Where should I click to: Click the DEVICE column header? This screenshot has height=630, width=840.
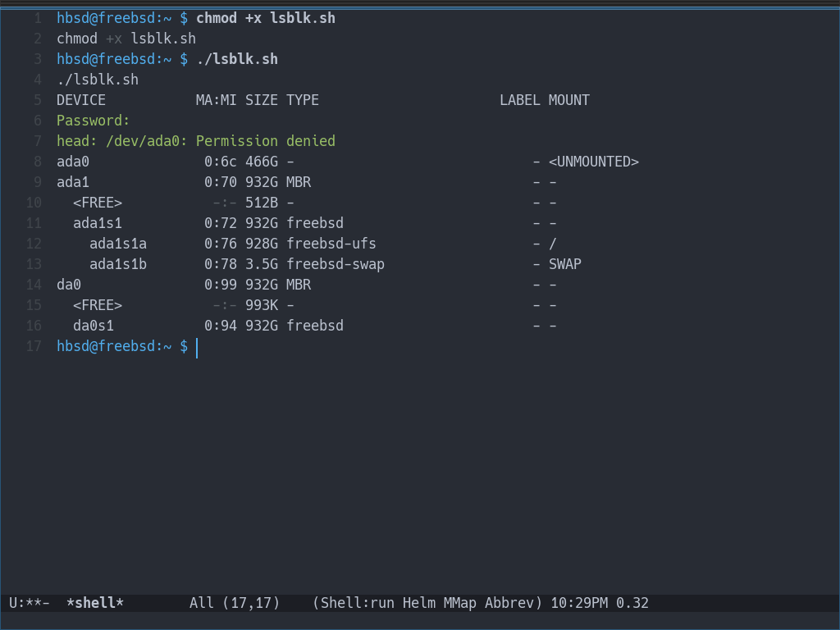(81, 100)
